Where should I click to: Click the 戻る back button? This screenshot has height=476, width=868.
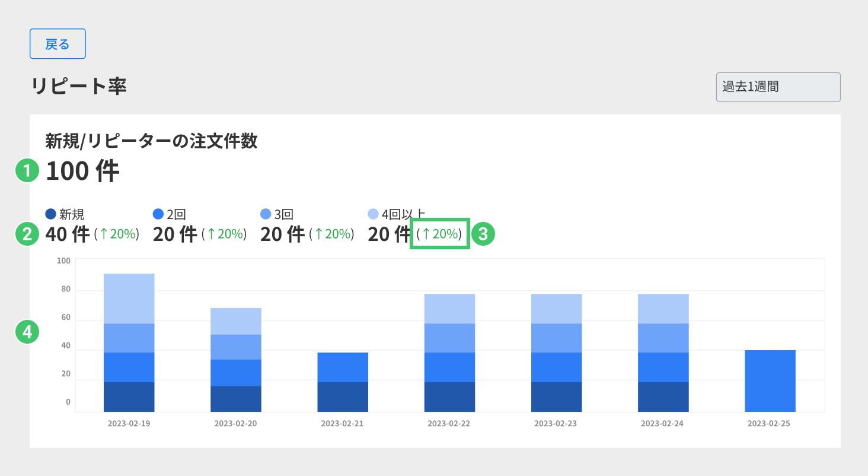click(x=58, y=44)
